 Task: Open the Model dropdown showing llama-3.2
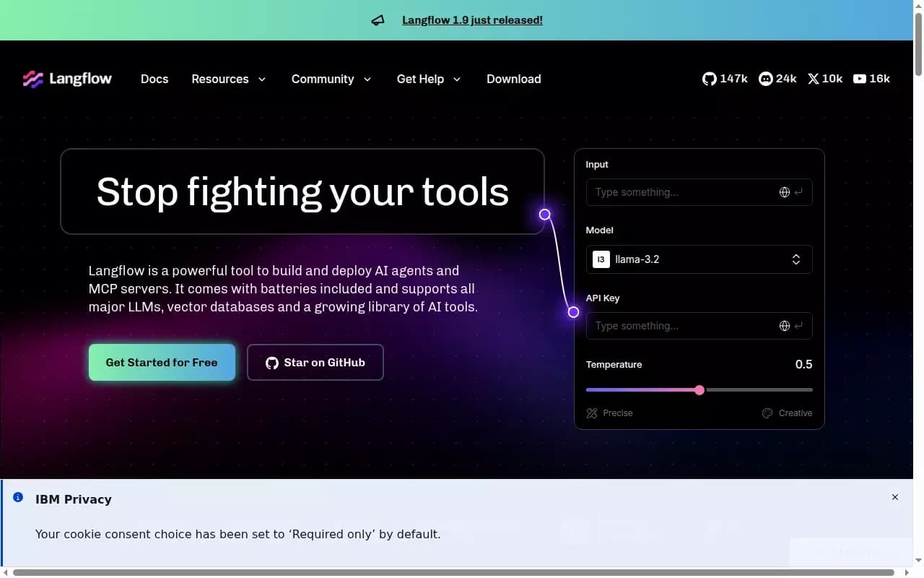click(699, 259)
